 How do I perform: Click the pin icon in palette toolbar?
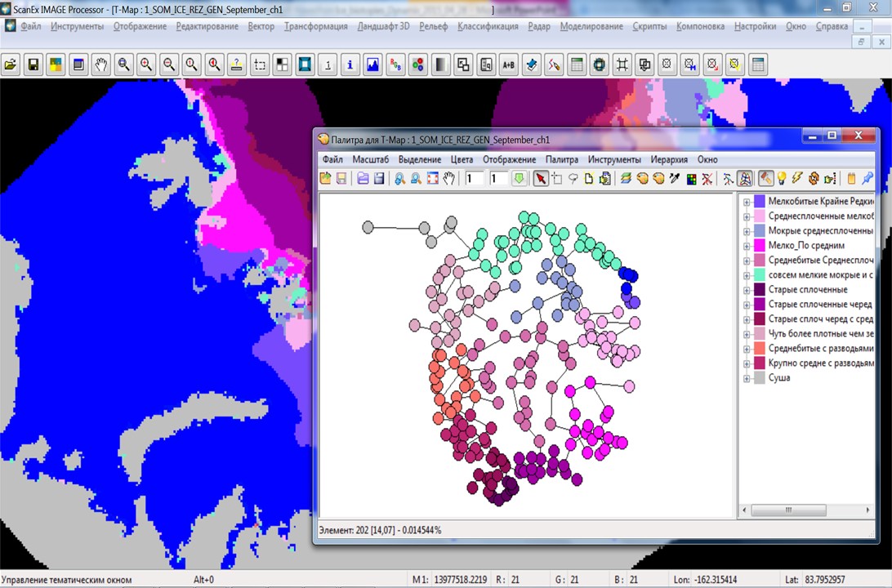click(x=867, y=179)
